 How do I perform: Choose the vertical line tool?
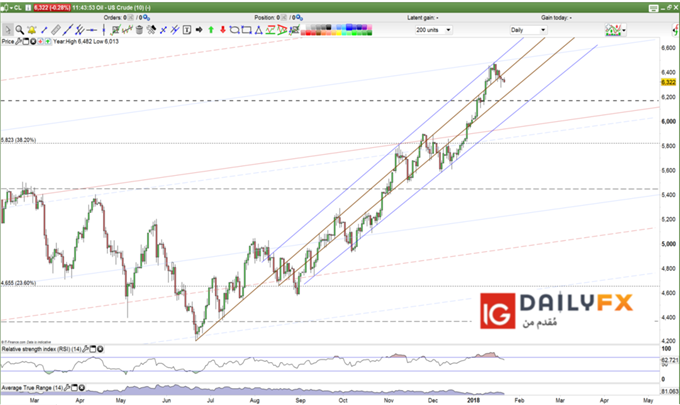click(104, 30)
